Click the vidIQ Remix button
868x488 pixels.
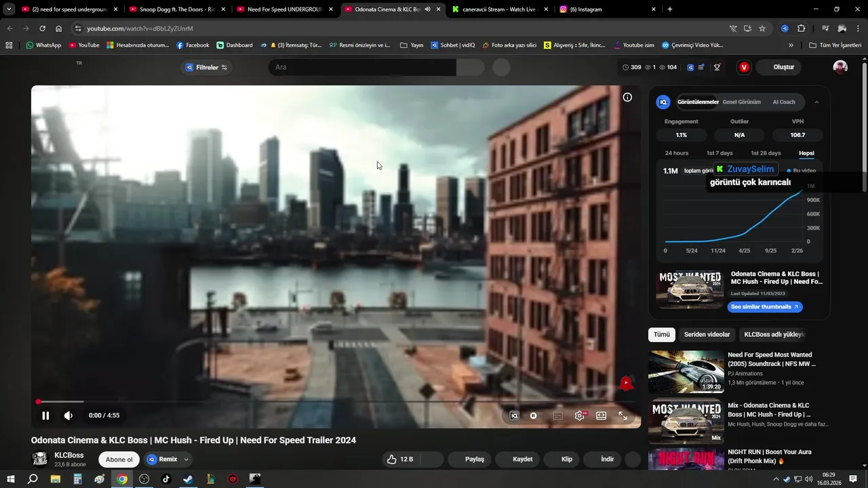[162, 459]
